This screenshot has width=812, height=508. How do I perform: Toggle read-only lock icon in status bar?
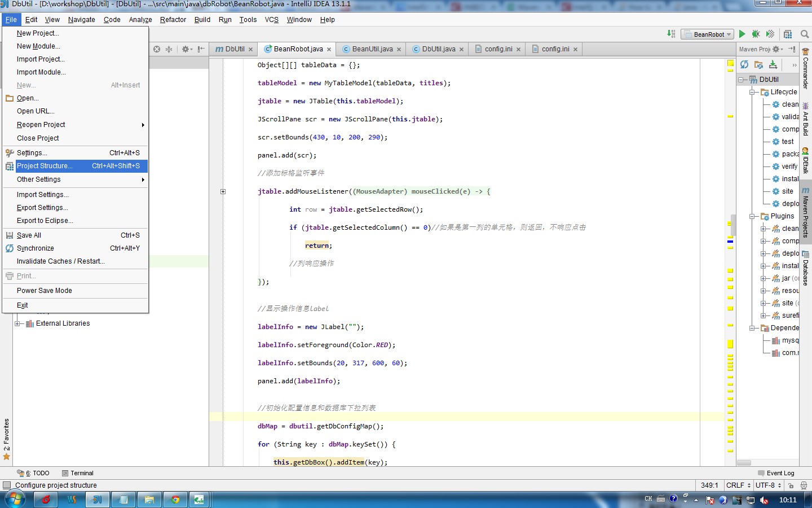point(791,485)
